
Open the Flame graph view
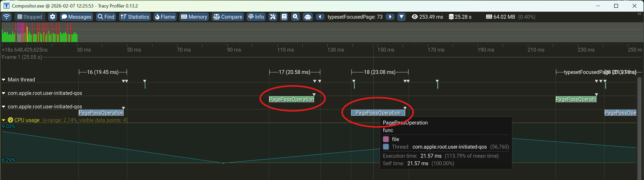[x=165, y=17]
